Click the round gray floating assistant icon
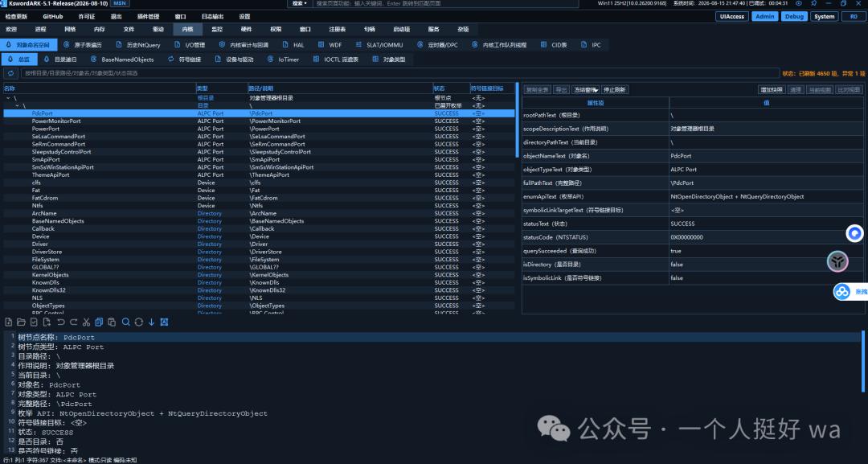The image size is (868, 464). point(837,261)
